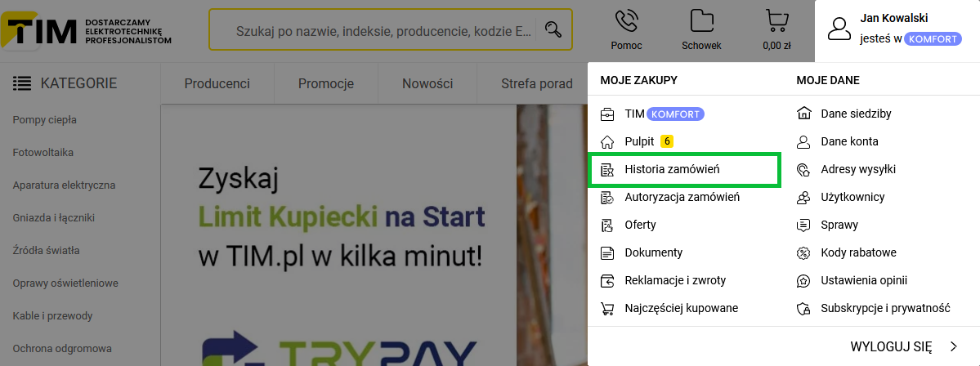Open the Nowości tab
Screen dimensions: 980x366
coord(427,83)
